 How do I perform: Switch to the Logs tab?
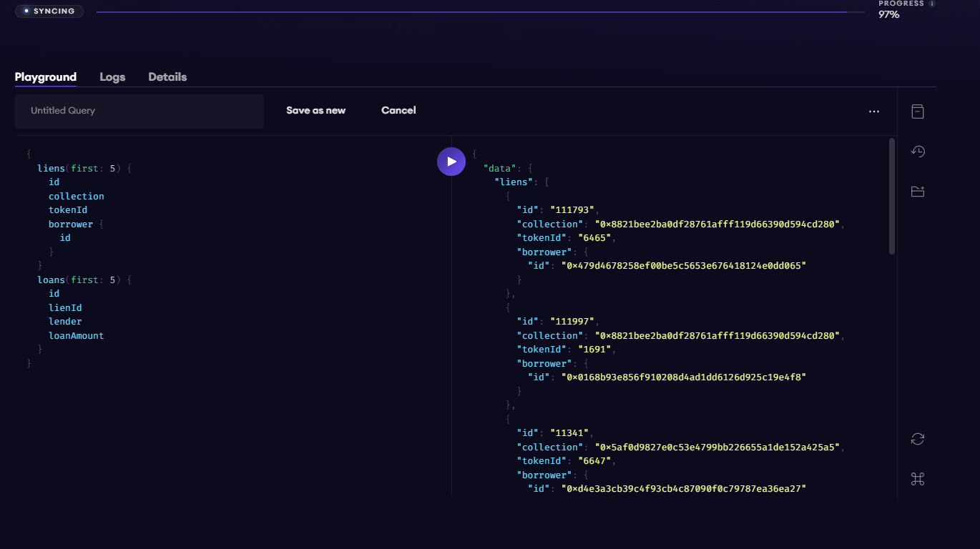tap(112, 77)
